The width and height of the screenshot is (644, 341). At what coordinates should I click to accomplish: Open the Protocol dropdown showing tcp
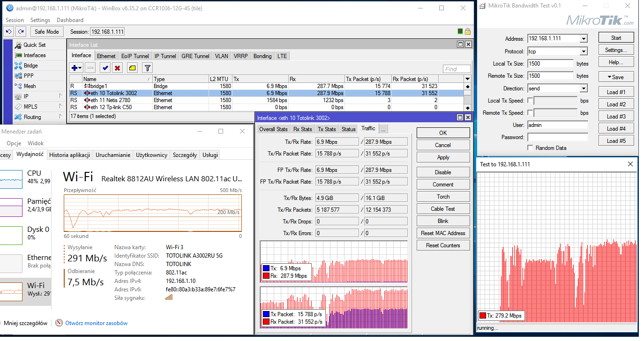coord(583,52)
